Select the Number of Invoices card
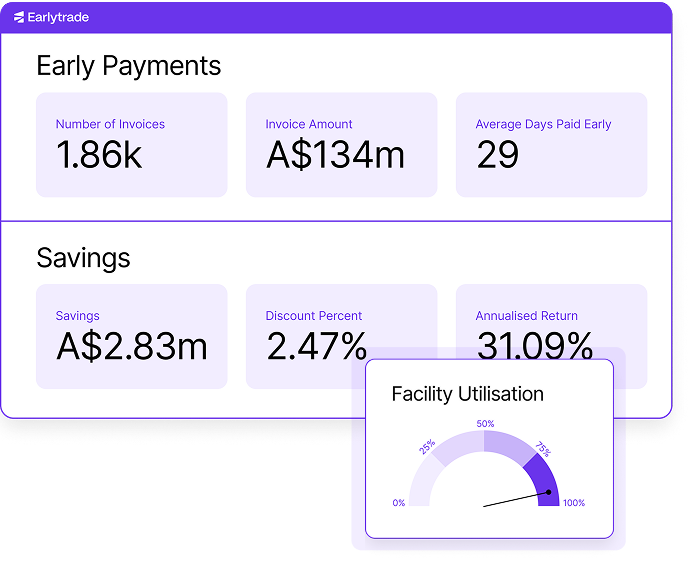Image resolution: width=692 pixels, height=561 pixels. 131,145
